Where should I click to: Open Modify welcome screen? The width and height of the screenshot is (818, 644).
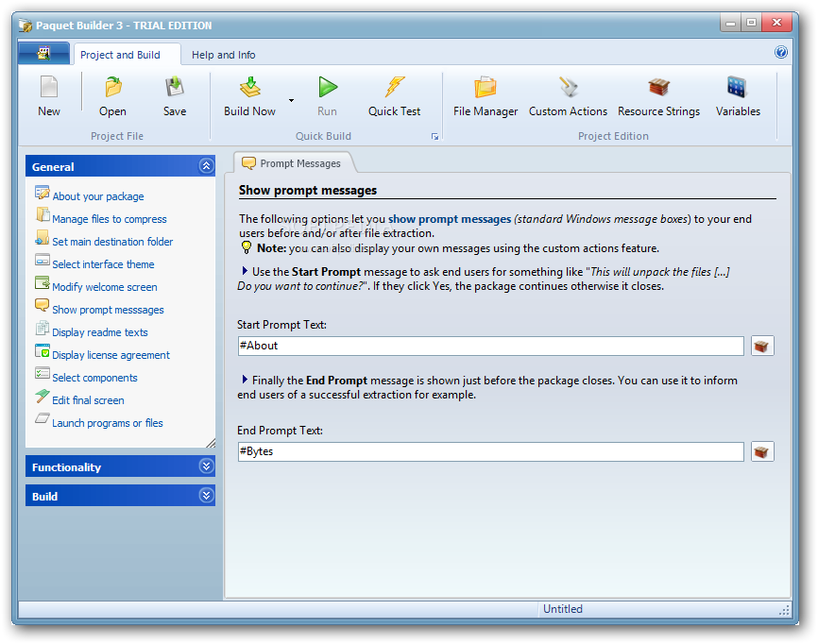[x=105, y=287]
